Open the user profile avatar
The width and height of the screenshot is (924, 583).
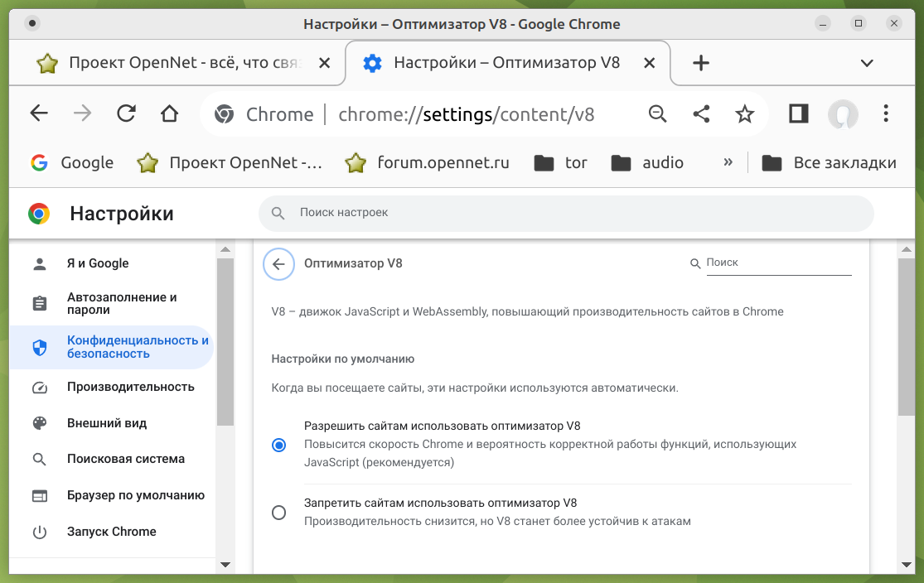843,114
